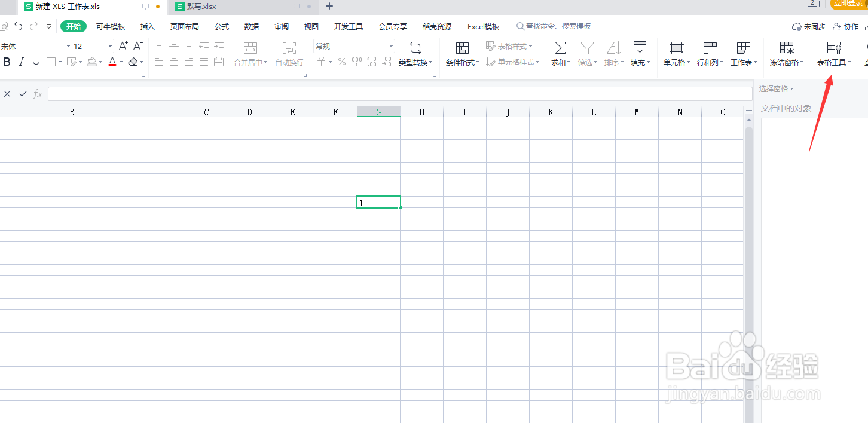Switch to the 数据 ribbon tab
868x423 pixels.
click(x=252, y=26)
